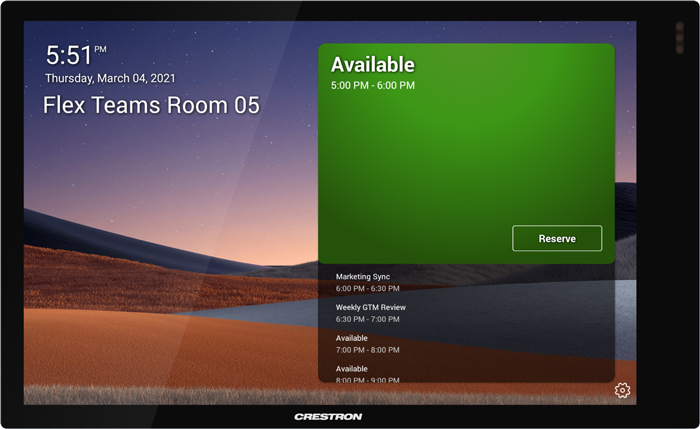Tap the PM indicator beside the clock
Image resolution: width=700 pixels, height=429 pixels.
coord(101,48)
